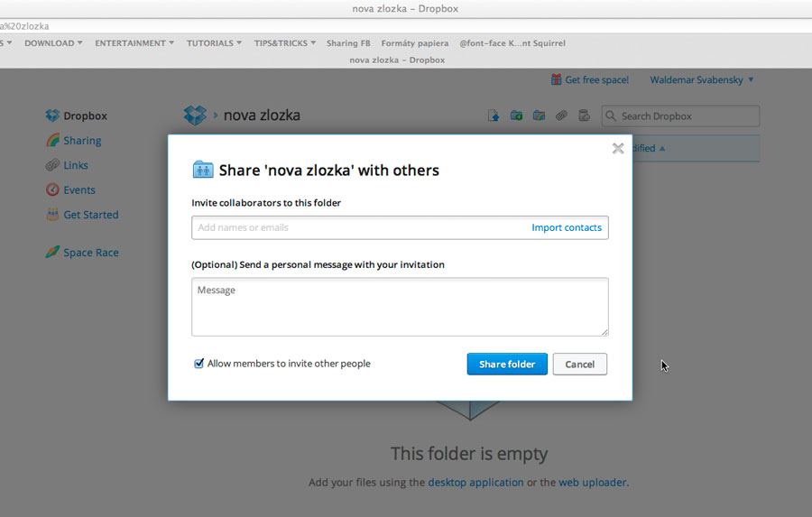This screenshot has width=812, height=517.
Task: Click the show deleted files toolbar icon
Action: pos(584,115)
